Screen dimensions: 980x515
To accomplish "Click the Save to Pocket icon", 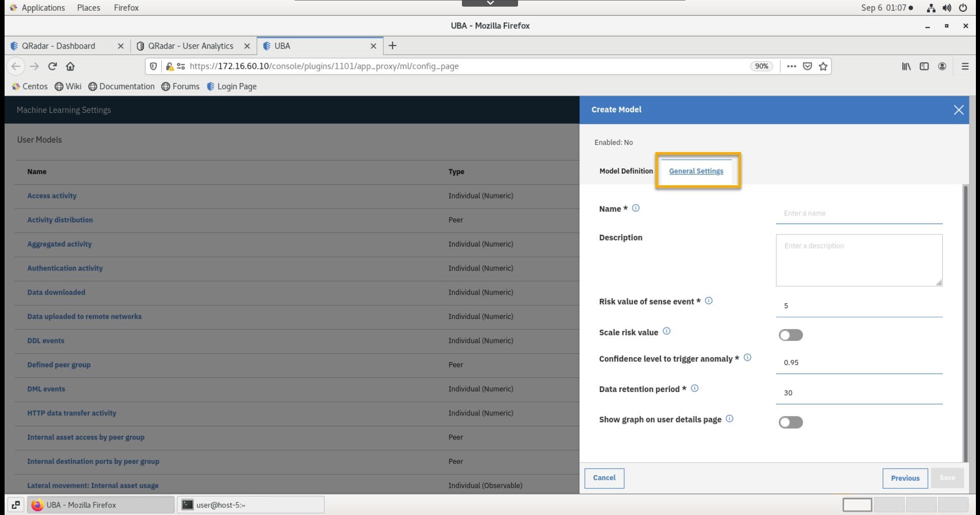I will click(807, 66).
